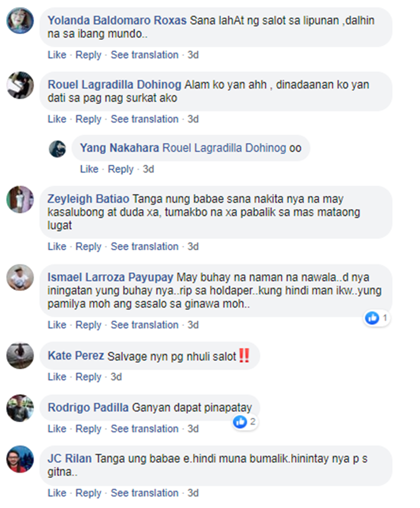Open Zeyleigh Batiao's profile picture
This screenshot has width=420, height=508.
20,199
